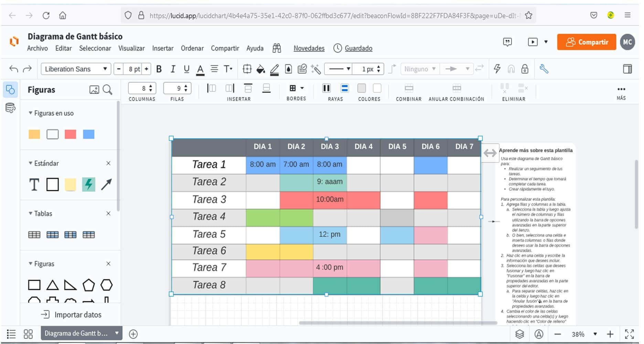Open the layers icon in bottom bar
644x344 pixels.
(x=519, y=334)
